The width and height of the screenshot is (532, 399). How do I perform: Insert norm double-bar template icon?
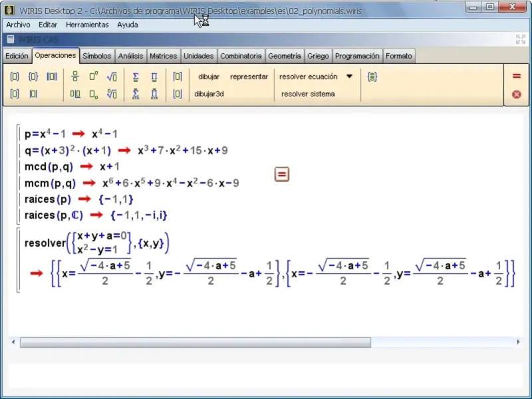coord(52,76)
